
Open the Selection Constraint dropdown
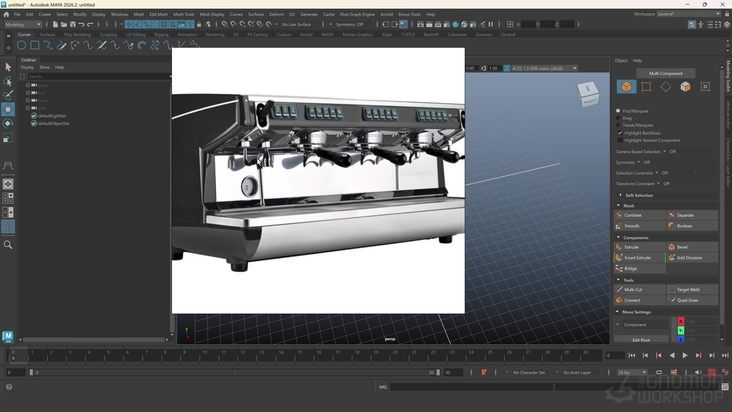point(657,173)
